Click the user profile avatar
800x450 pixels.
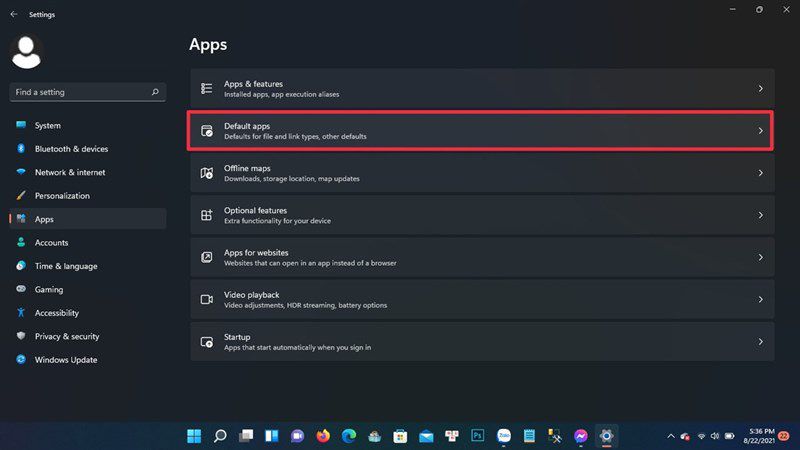pyautogui.click(x=26, y=52)
